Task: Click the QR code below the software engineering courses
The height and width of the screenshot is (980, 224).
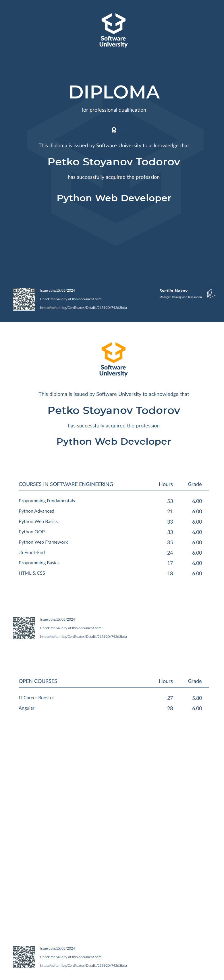Action: click(24, 628)
